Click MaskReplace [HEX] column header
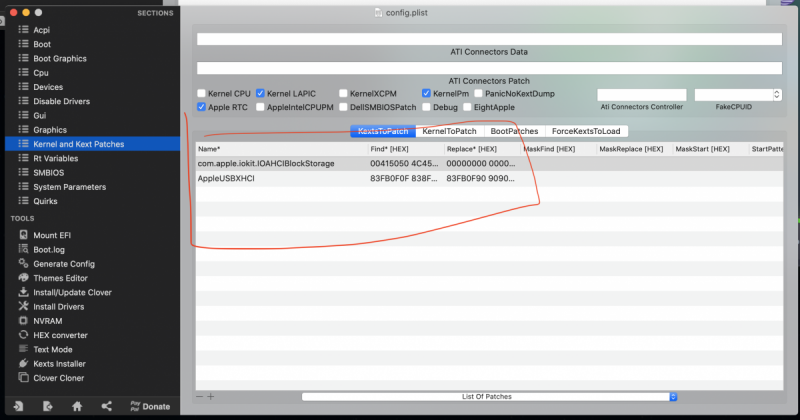 [x=635, y=149]
